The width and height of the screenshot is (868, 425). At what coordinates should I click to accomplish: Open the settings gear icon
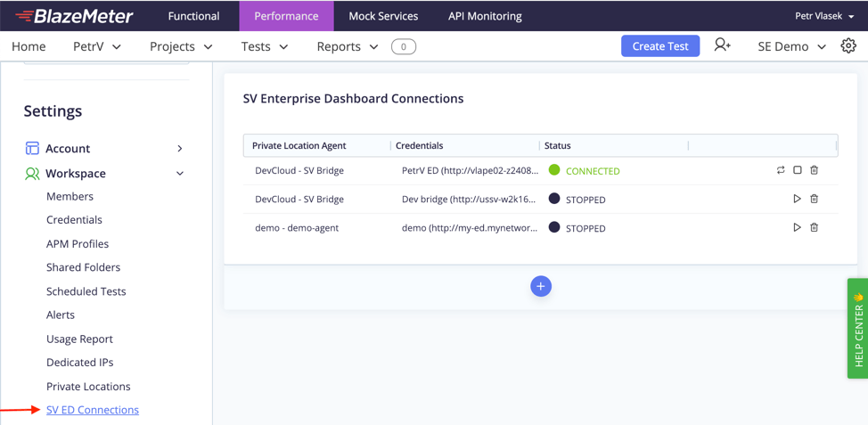coord(848,46)
